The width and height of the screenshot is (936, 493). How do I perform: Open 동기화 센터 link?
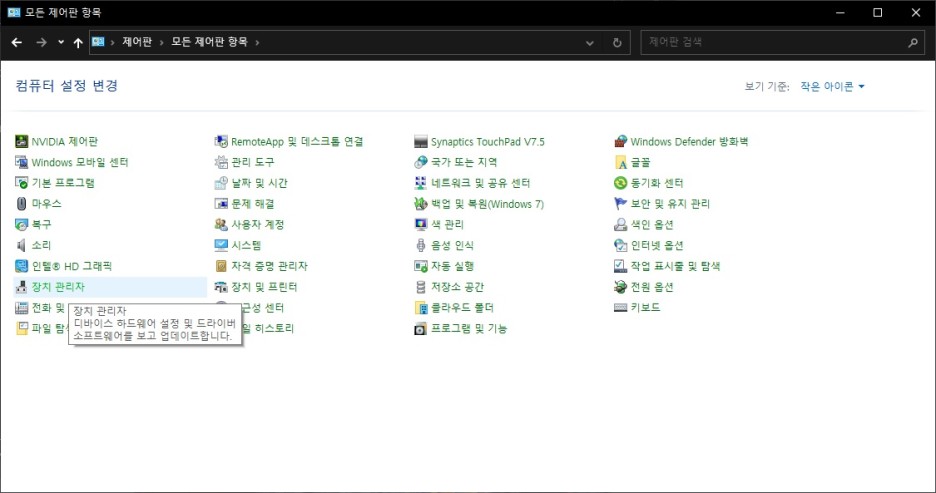click(657, 183)
